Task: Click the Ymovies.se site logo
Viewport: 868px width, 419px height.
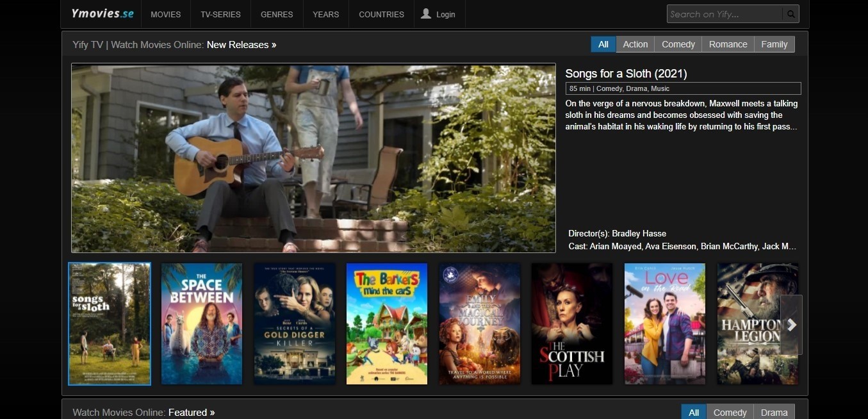Action: (101, 13)
